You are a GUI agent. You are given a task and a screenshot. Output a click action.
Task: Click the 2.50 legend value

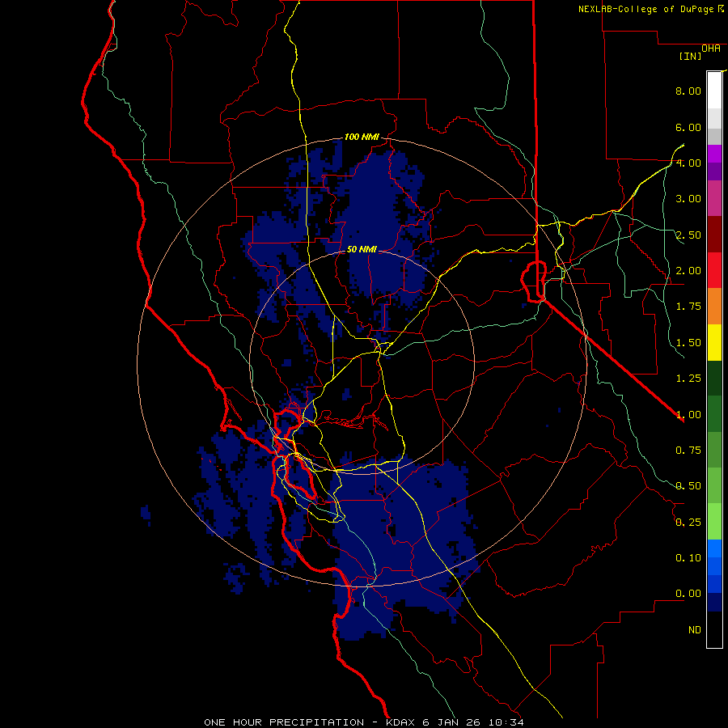coord(688,235)
